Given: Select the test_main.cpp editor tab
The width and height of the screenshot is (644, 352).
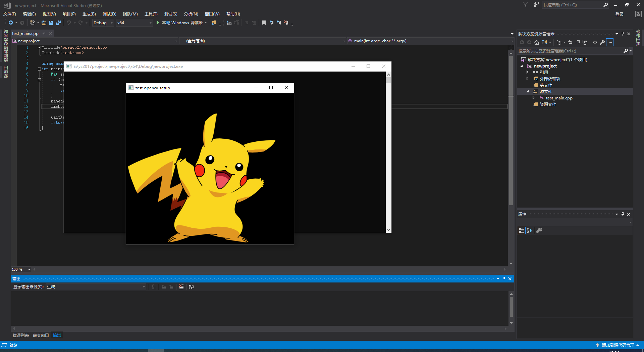Looking at the screenshot, I should point(25,34).
